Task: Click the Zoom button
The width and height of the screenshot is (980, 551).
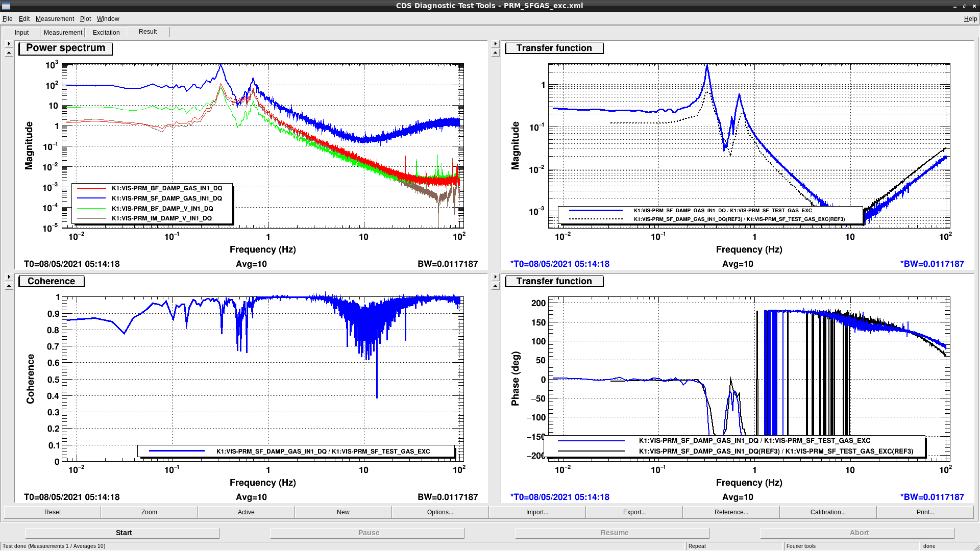Action: (x=149, y=512)
